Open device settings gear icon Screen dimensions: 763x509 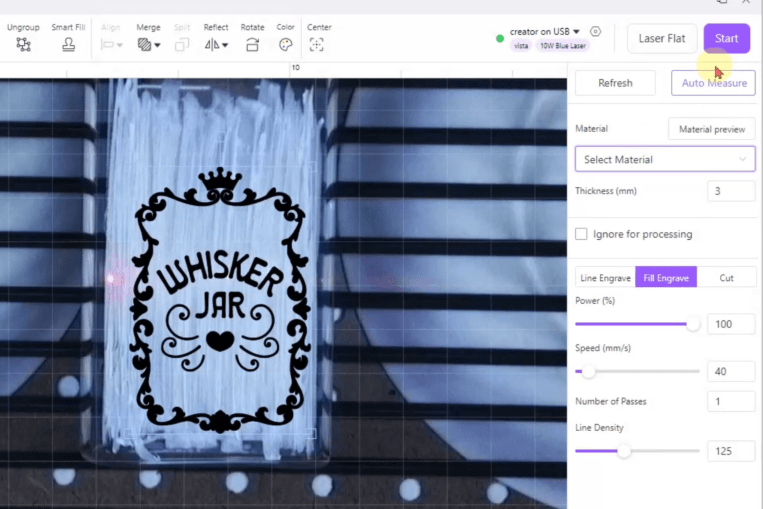(x=596, y=32)
